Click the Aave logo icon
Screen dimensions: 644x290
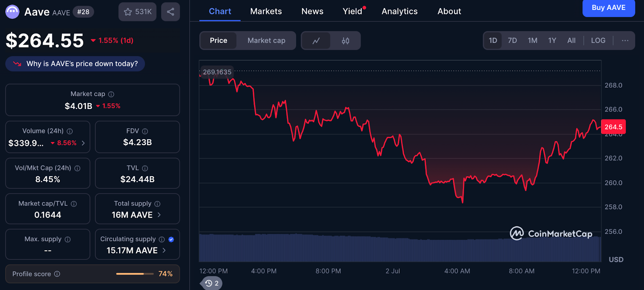[12, 12]
